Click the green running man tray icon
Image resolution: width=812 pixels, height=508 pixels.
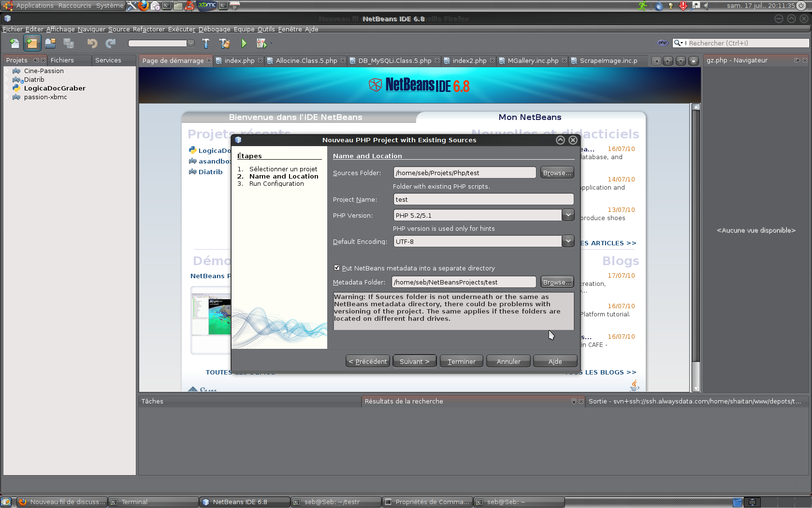click(x=642, y=6)
